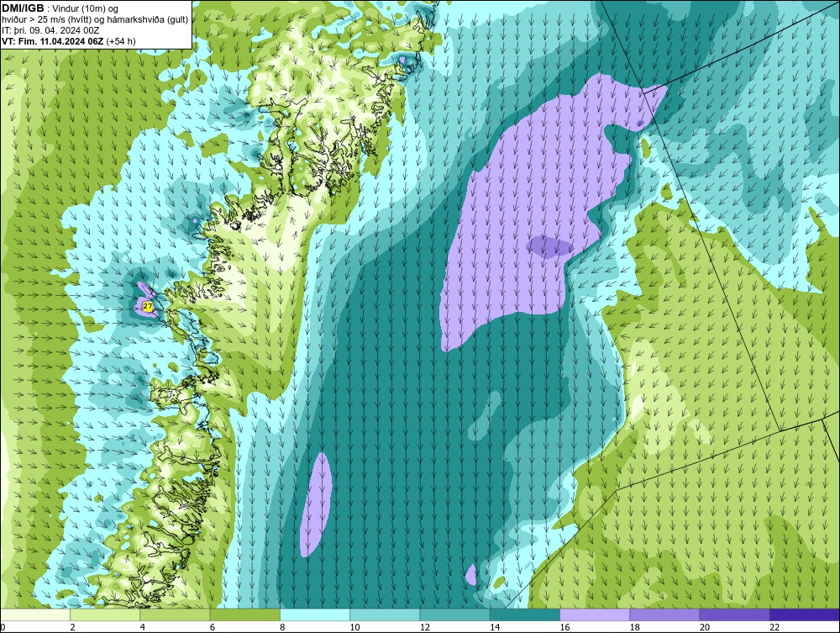This screenshot has width=840, height=633.
Task: Click the legend scale label 16
Action: tap(564, 628)
